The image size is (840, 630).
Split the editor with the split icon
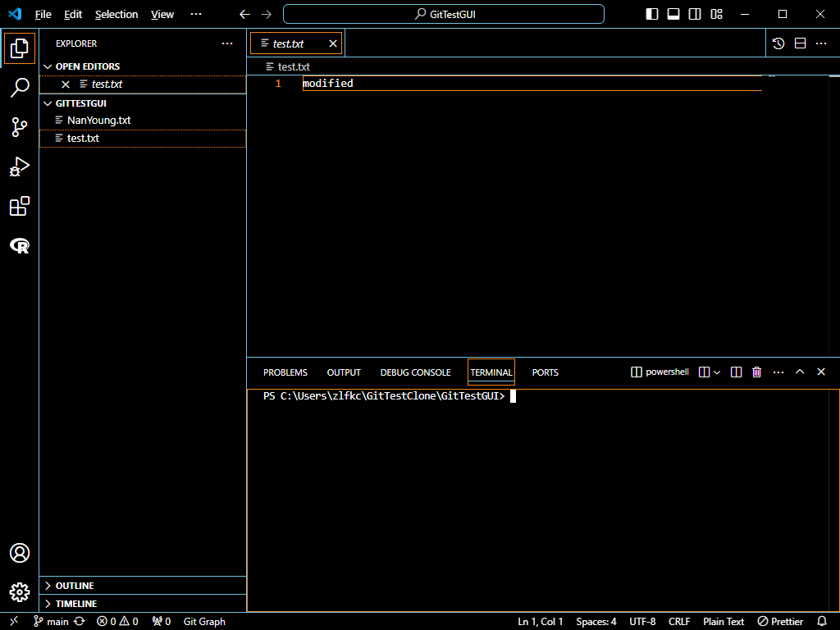[800, 43]
